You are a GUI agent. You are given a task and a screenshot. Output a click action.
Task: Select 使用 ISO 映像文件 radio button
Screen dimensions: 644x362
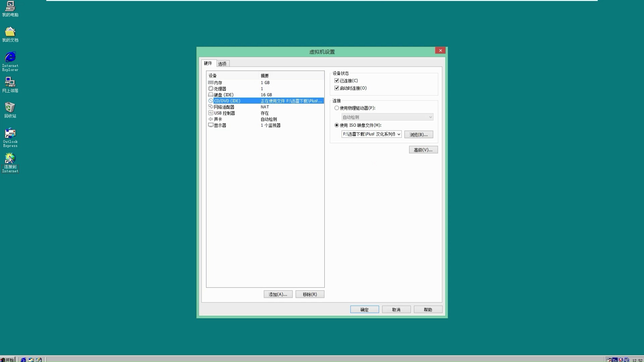[337, 125]
